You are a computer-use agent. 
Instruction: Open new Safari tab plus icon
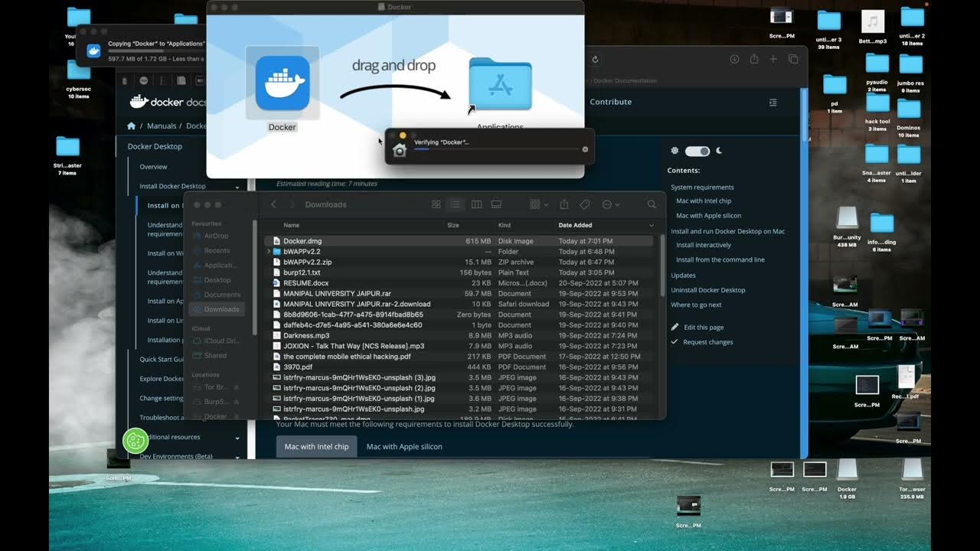pyautogui.click(x=773, y=59)
